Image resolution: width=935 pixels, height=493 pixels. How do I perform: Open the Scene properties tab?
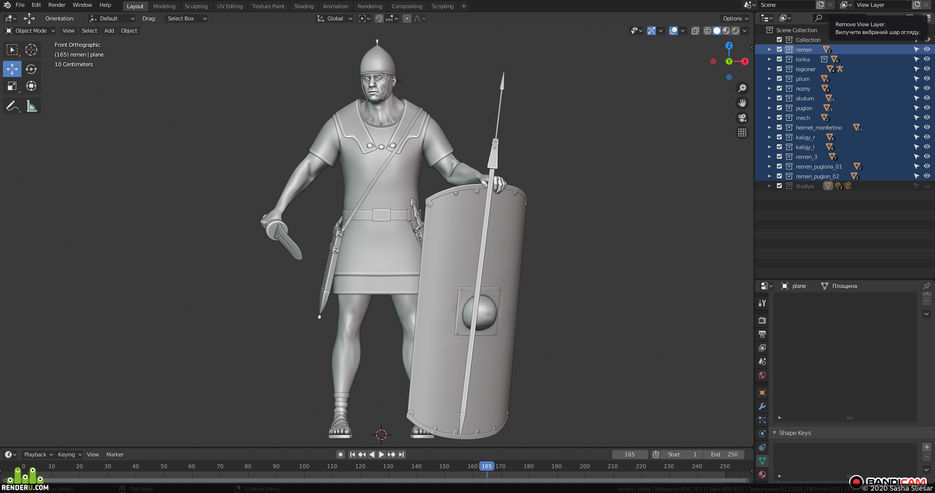coord(762,362)
